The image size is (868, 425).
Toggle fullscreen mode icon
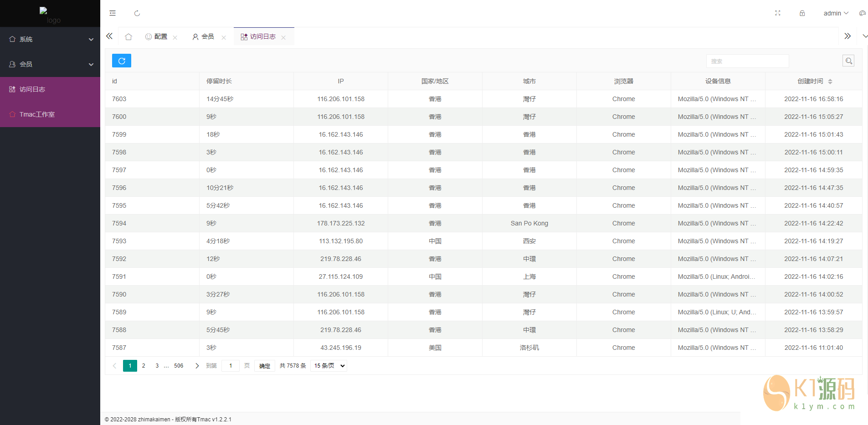tap(778, 13)
